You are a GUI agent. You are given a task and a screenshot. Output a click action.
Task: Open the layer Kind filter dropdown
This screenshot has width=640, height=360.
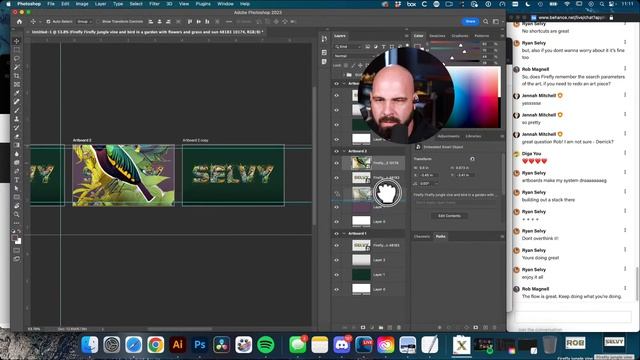point(348,47)
